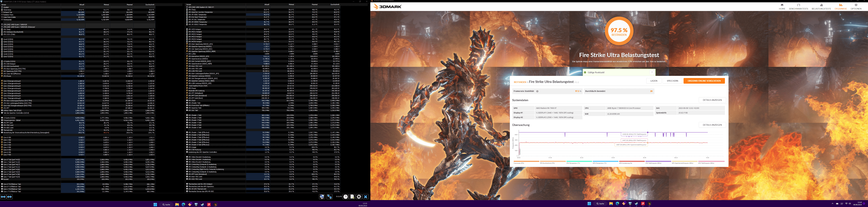The image size is (868, 207).
Task: Click the HWiNFO expand-left arrows button
Action: click(x=3, y=197)
